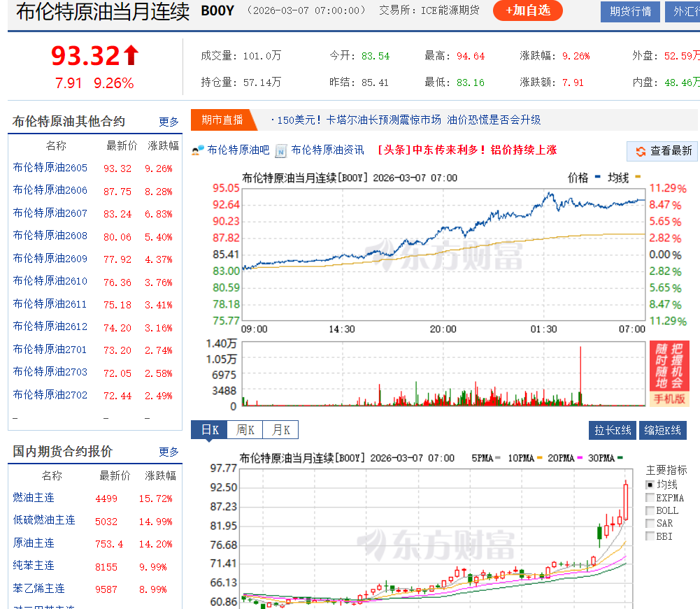Screen dimensions: 700x609
Task: Click the 手机版 mobile promo banner
Action: [x=669, y=373]
